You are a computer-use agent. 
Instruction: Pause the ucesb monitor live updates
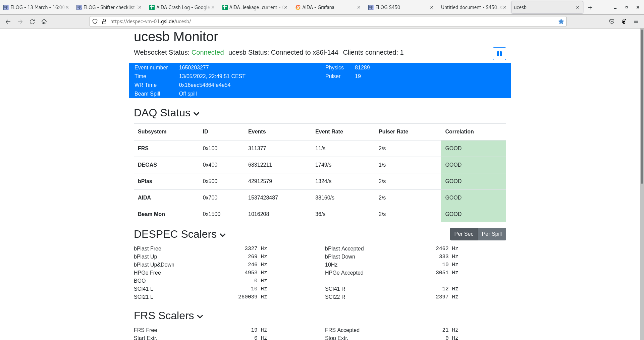pos(499,54)
